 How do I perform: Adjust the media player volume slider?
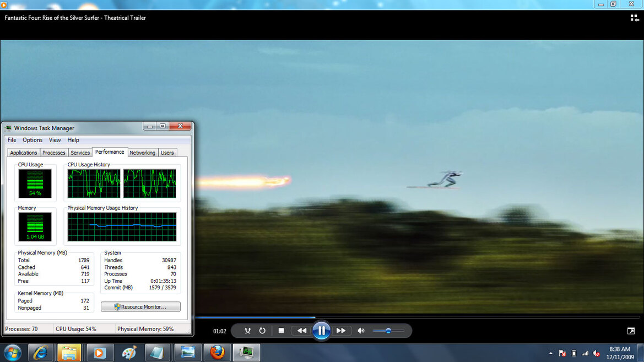point(388,331)
